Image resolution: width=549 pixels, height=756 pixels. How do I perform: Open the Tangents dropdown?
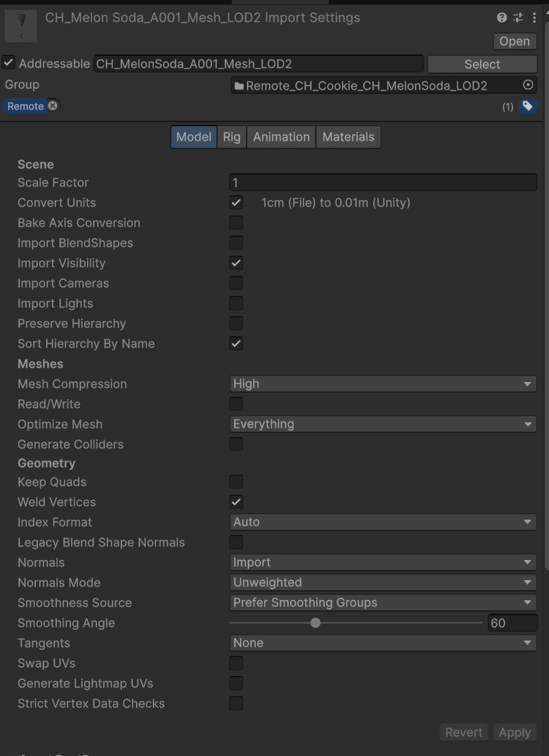[383, 643]
